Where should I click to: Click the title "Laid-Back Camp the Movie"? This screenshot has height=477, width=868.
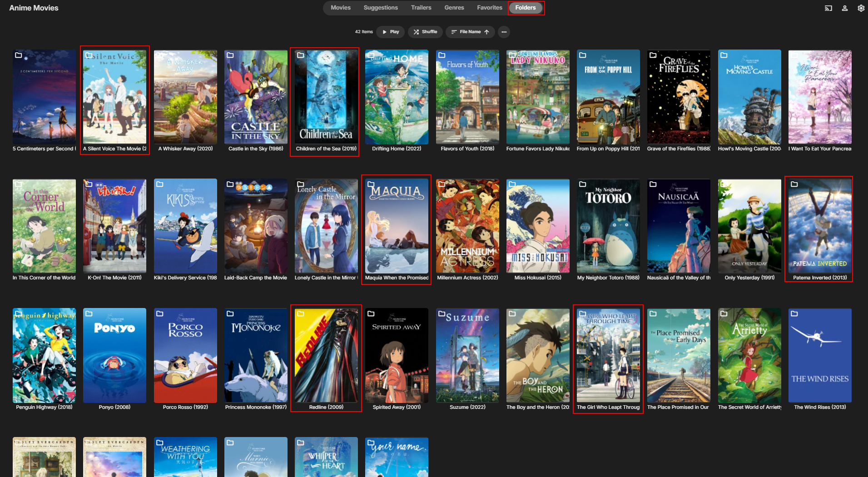pyautogui.click(x=256, y=278)
